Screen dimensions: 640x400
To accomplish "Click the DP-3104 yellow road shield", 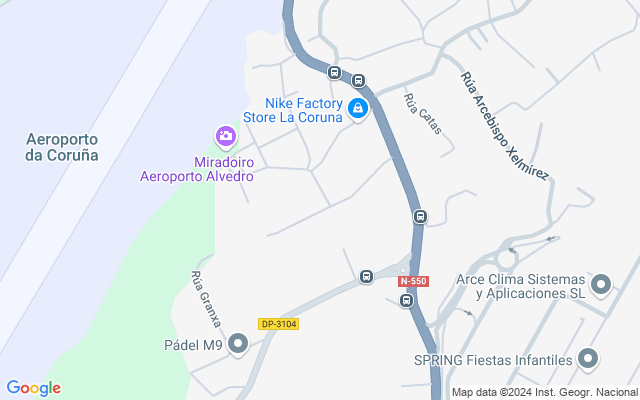I will [x=279, y=324].
